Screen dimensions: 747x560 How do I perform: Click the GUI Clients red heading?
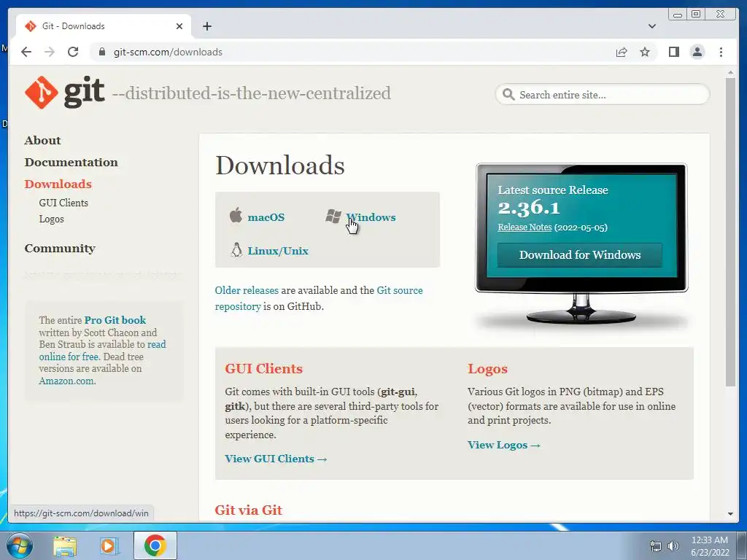(x=263, y=368)
